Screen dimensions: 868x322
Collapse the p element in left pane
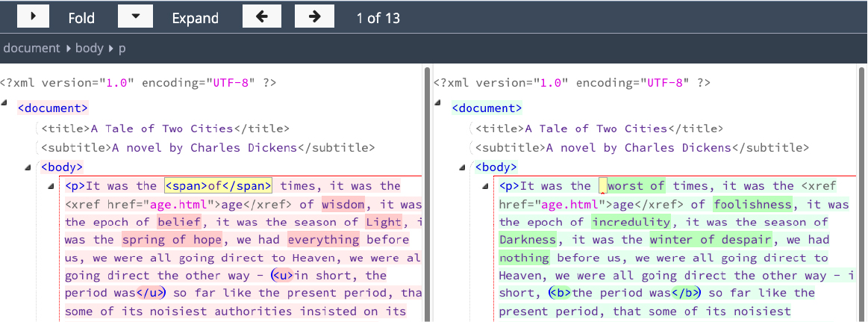click(51, 186)
